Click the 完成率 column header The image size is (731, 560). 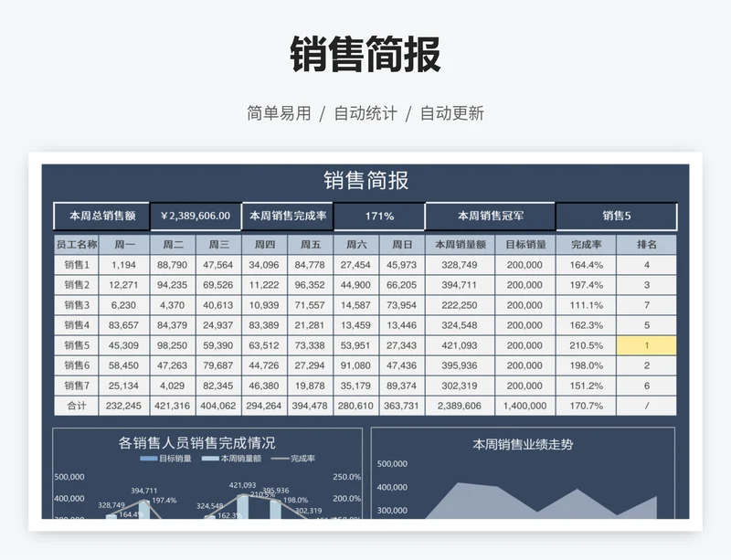[586, 244]
